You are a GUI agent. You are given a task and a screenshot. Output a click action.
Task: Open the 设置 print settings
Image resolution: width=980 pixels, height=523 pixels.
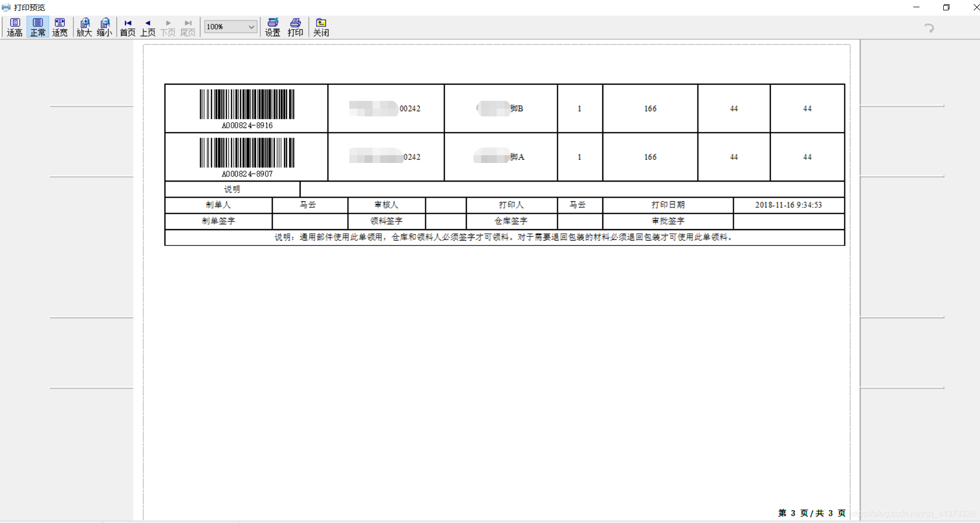coord(273,27)
